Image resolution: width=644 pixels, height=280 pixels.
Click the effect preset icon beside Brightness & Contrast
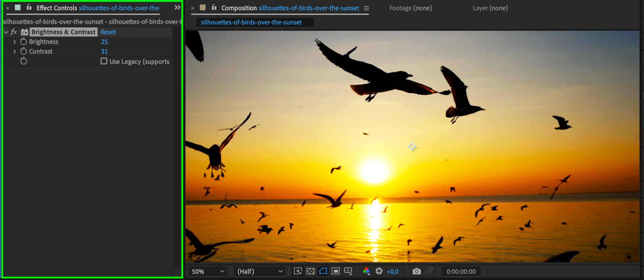(24, 32)
